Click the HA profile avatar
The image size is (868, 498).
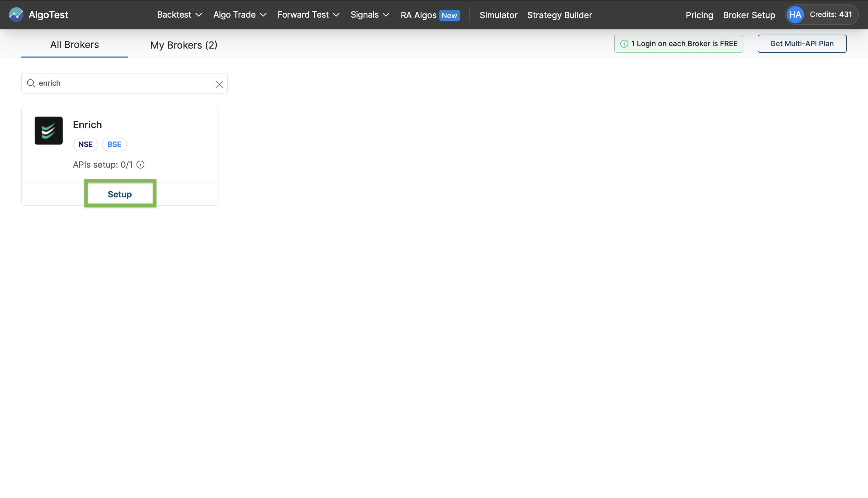tap(795, 15)
